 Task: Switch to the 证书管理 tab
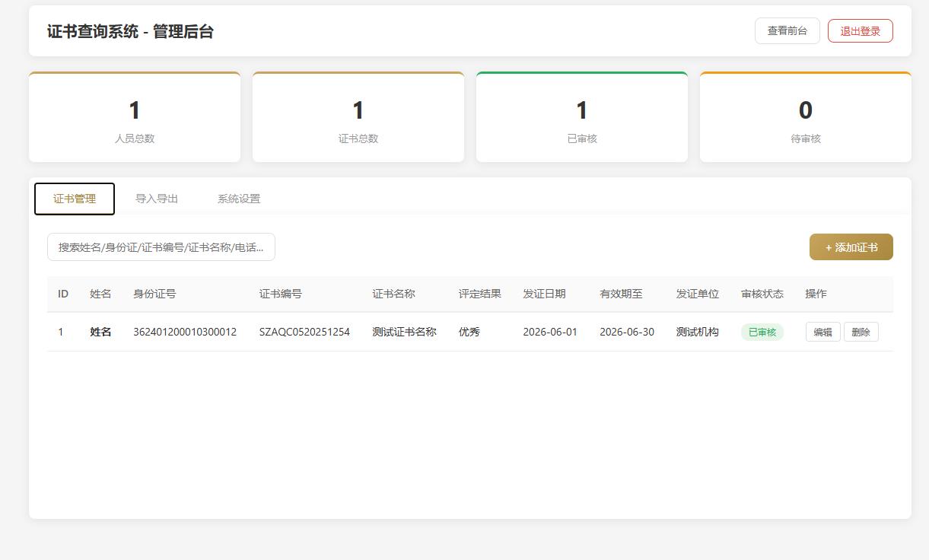click(75, 199)
